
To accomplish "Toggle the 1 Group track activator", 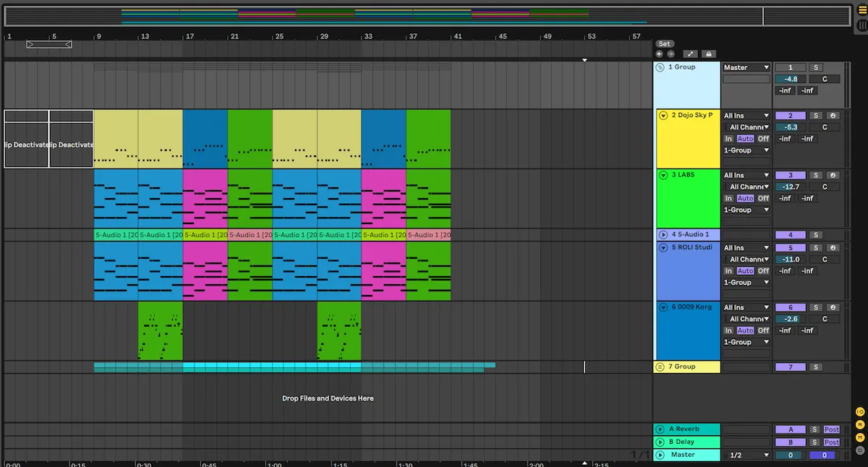I will (790, 67).
